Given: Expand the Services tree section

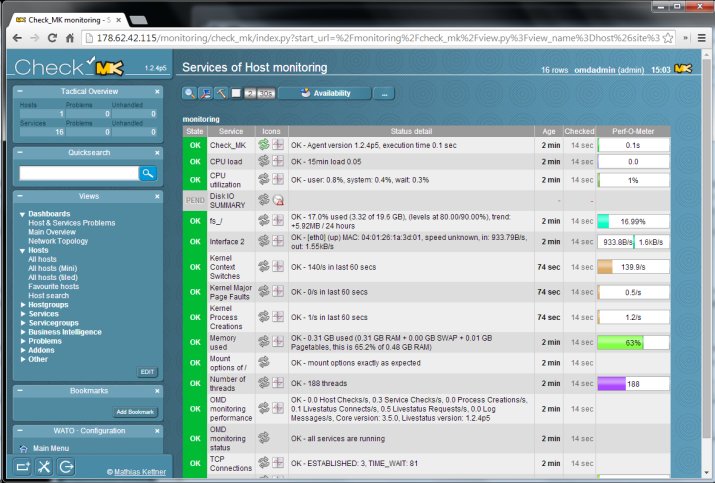Looking at the screenshot, I should [23, 314].
